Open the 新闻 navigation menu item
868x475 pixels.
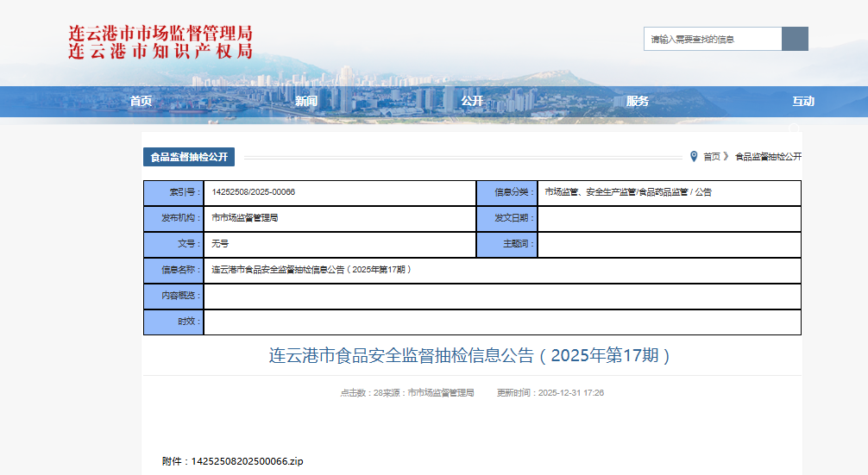coord(306,101)
